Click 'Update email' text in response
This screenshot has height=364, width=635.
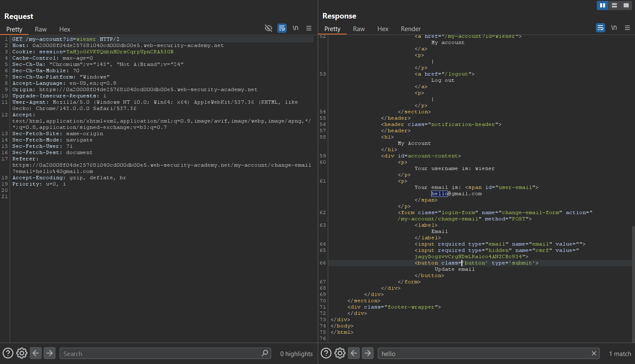pos(455,269)
